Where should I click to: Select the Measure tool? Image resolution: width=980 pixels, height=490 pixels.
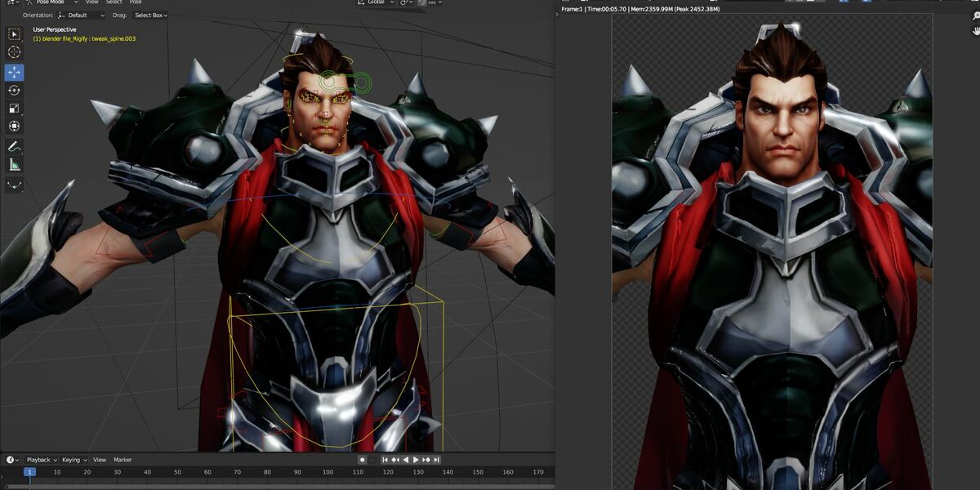point(15,165)
